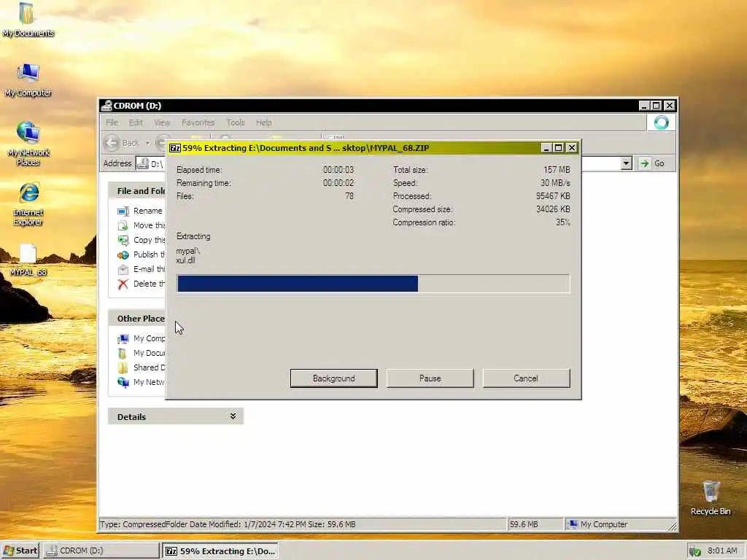Click the E-mail this file task icon
The image size is (747, 560).
pos(123,270)
